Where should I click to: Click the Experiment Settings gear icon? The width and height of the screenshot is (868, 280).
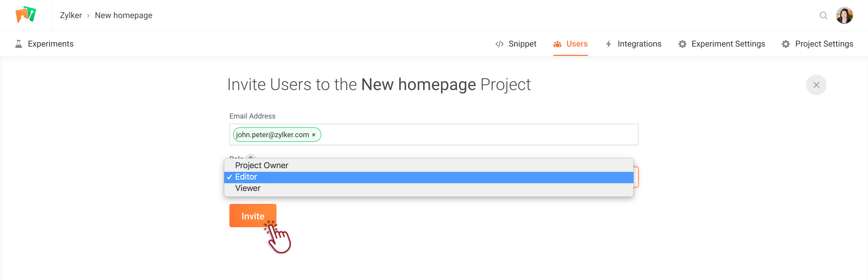(x=682, y=44)
